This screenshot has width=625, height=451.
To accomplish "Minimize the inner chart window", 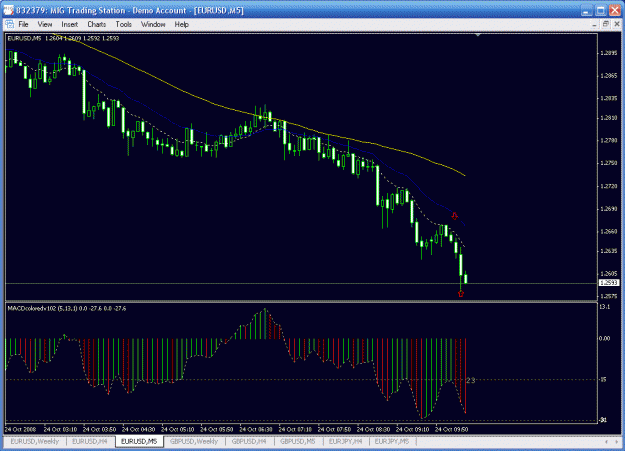I will (594, 24).
